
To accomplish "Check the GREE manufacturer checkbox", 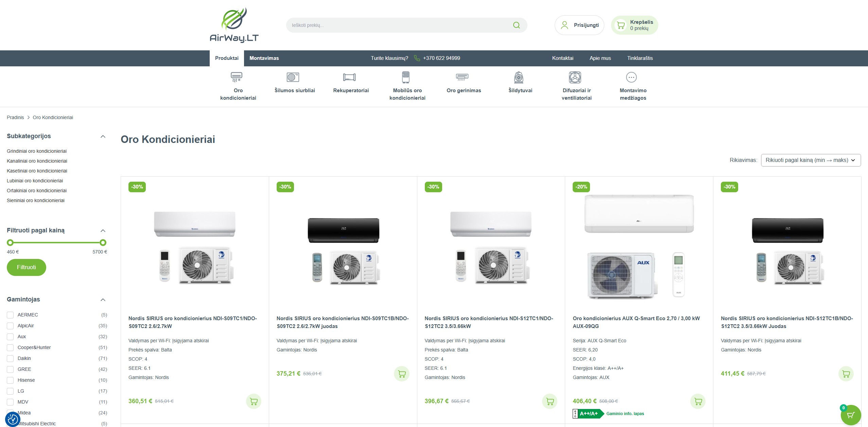I will (x=10, y=369).
